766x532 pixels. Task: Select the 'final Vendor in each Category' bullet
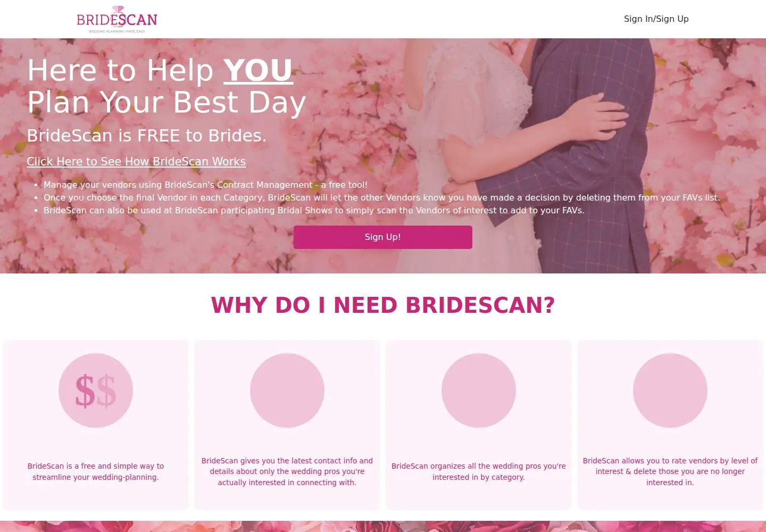381,197
